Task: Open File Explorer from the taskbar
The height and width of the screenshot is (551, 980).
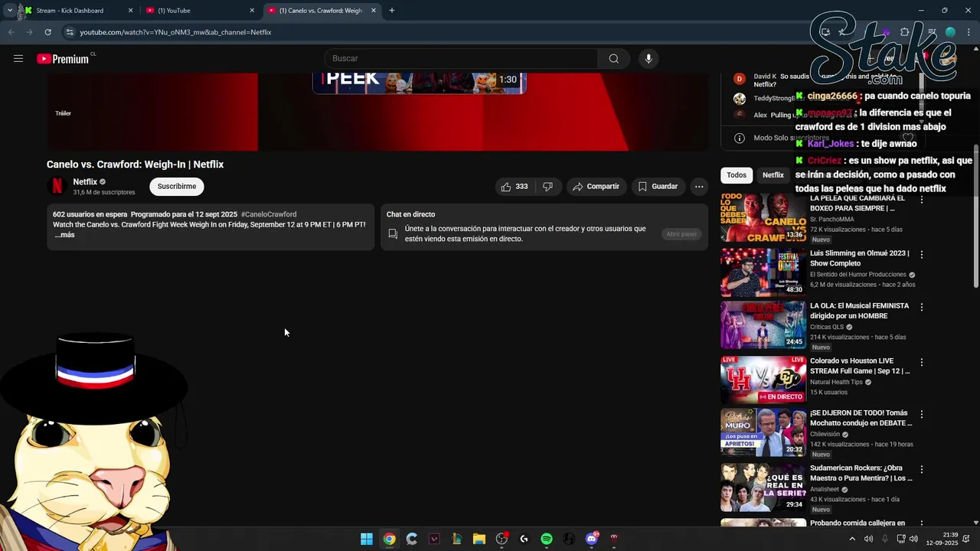Action: pos(479,539)
